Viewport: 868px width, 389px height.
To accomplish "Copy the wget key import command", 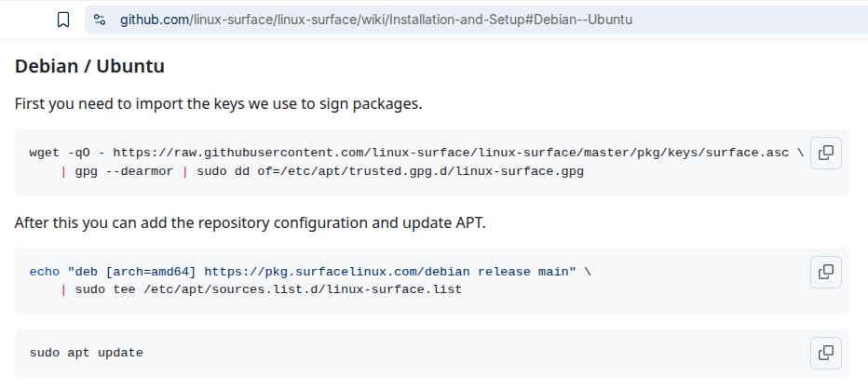I will click(825, 153).
